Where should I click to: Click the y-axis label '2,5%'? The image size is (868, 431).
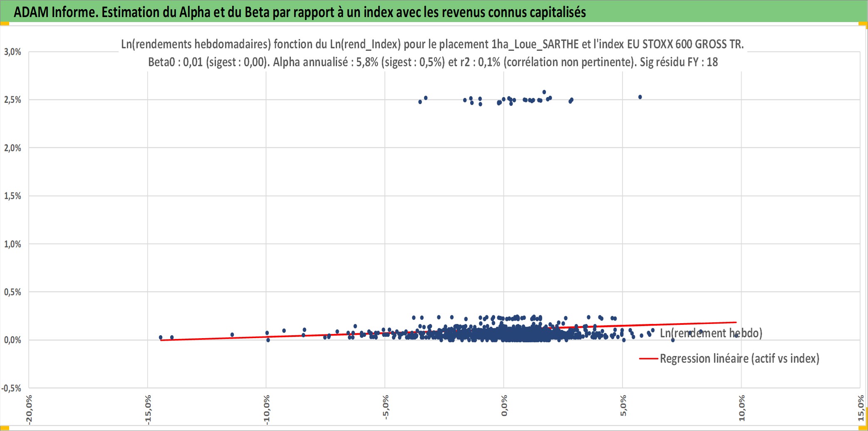pos(12,100)
